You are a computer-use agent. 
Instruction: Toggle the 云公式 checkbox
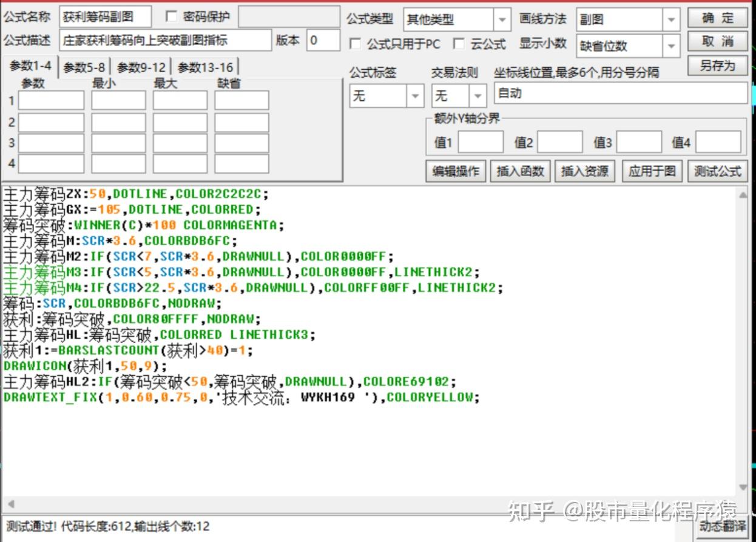pyautogui.click(x=459, y=44)
